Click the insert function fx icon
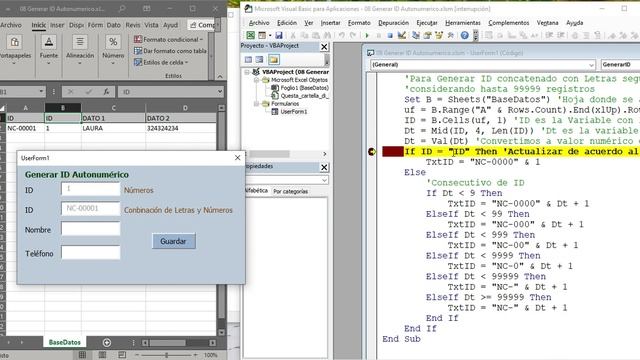The image size is (640, 360). tap(106, 92)
